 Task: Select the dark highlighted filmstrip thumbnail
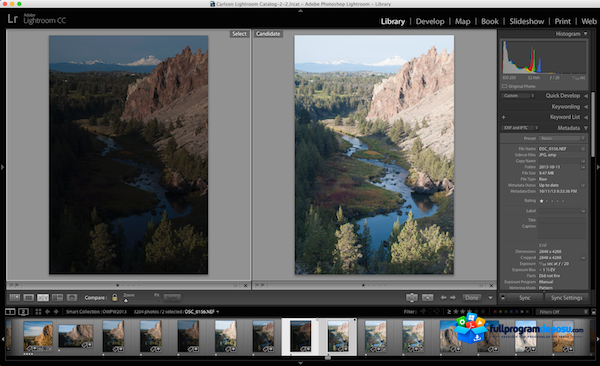[300, 336]
